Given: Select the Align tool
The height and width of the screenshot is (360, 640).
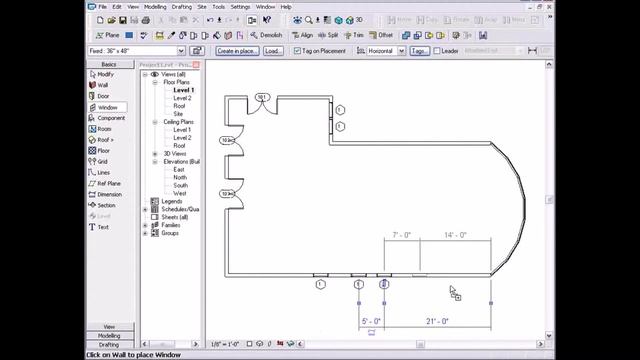Looking at the screenshot, I should tap(302, 36).
